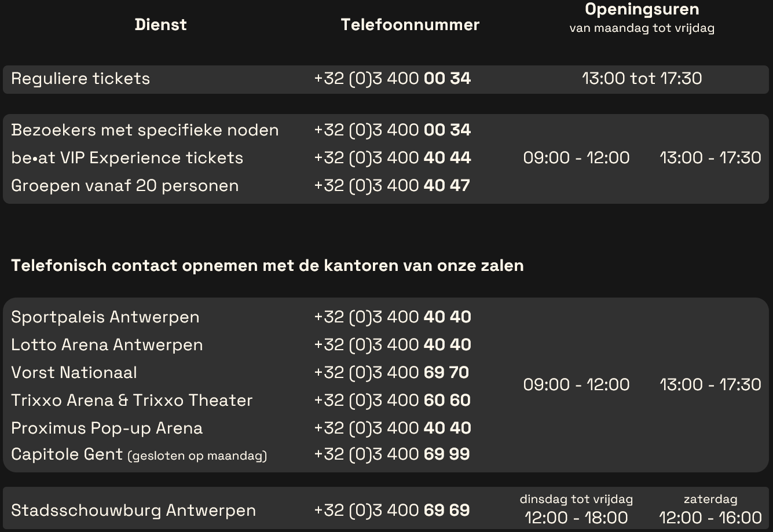
Task: Click phone number for Bezoekers met specifieke noden
Action: (392, 130)
